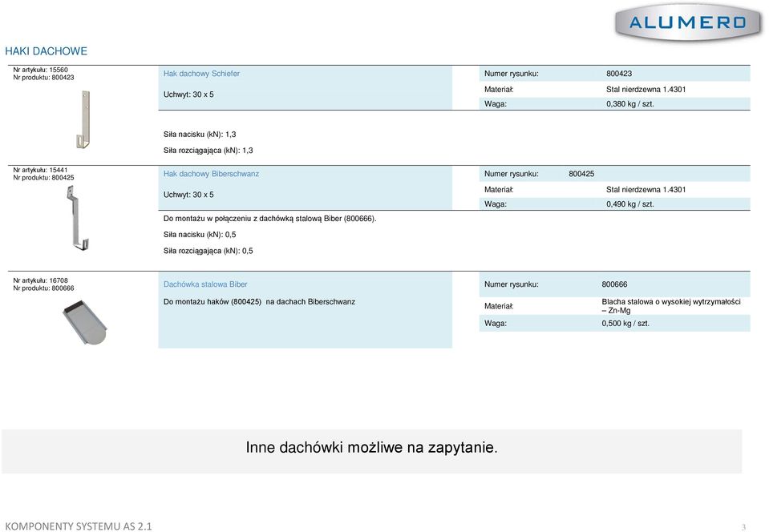The image size is (769, 532).
Task: Select drawing number value 800666
Action: pos(614,284)
